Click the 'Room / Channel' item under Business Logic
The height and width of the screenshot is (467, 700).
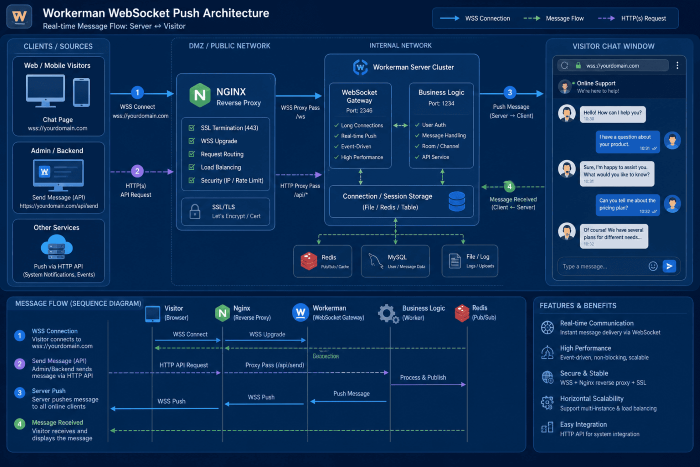pyautogui.click(x=440, y=146)
